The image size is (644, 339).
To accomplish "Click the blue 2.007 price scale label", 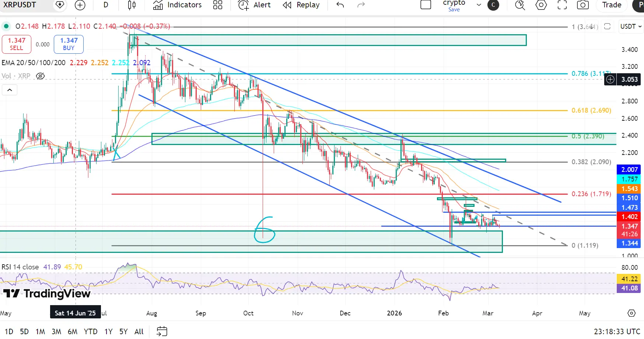I will coord(630,170).
